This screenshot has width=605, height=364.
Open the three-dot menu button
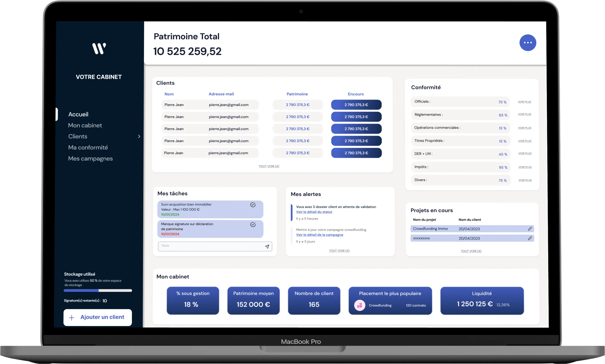click(528, 43)
